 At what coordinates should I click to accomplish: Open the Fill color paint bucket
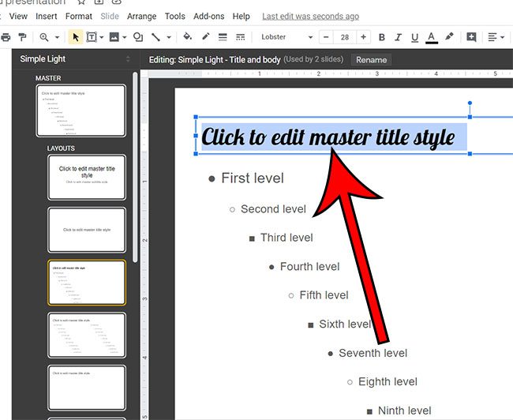coord(187,37)
